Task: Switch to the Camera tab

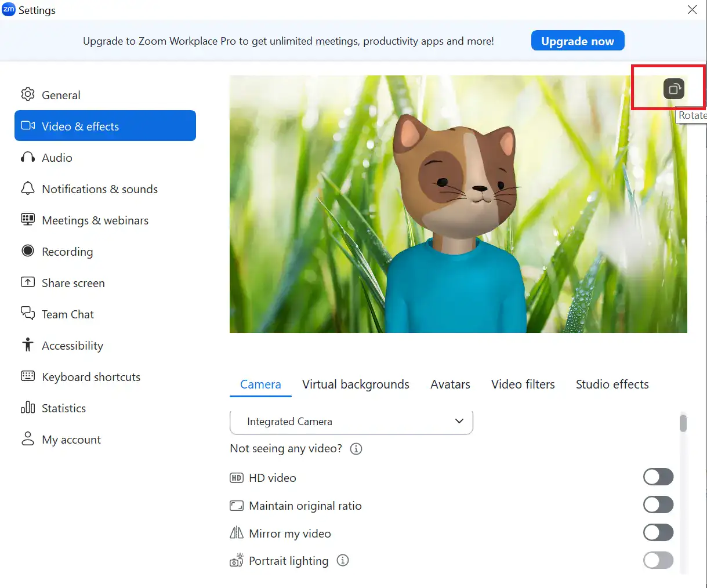Action: (x=260, y=384)
